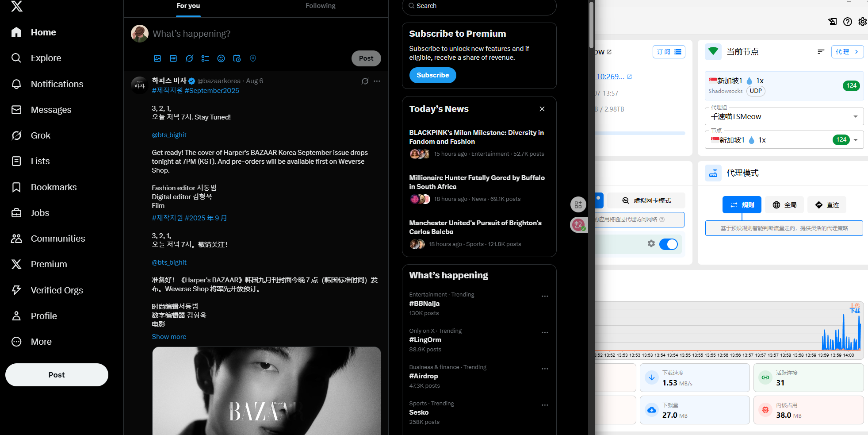868x435 pixels.
Task: Enable 虚拟网卡模式 virtual NIC mode
Action: (646, 200)
